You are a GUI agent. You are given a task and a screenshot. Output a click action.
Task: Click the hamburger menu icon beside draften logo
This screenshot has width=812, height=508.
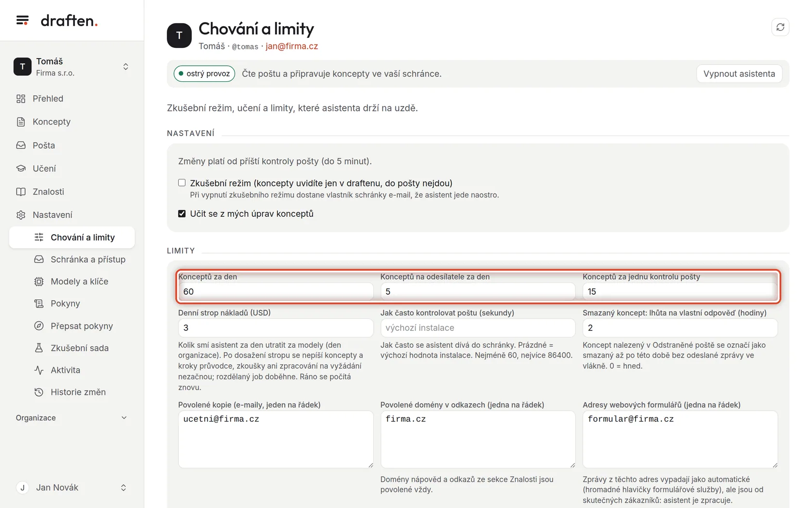(x=22, y=20)
